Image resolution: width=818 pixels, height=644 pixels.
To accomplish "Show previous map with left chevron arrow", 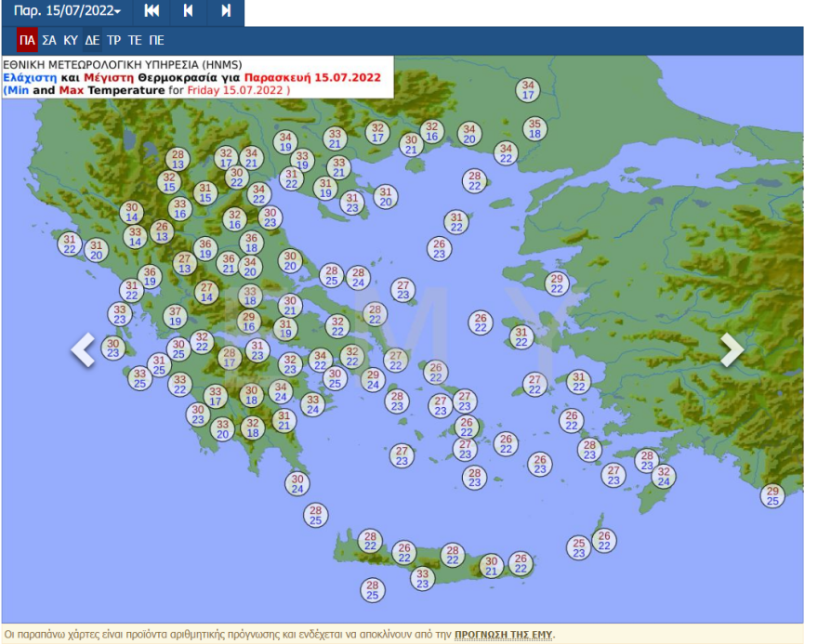I will click(x=84, y=349).
